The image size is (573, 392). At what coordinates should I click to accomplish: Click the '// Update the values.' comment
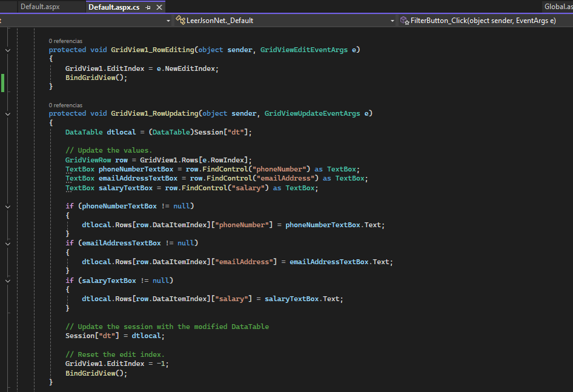tap(108, 150)
